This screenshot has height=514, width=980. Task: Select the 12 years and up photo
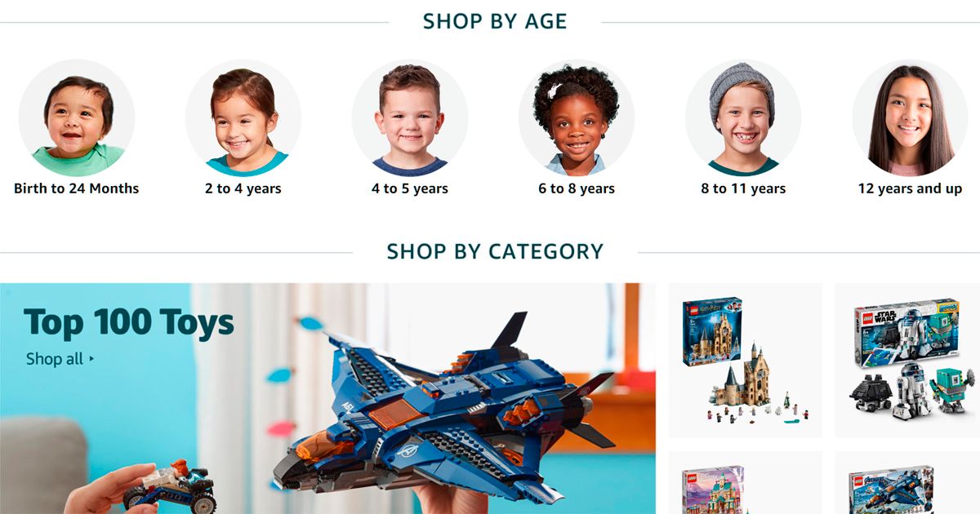click(910, 117)
